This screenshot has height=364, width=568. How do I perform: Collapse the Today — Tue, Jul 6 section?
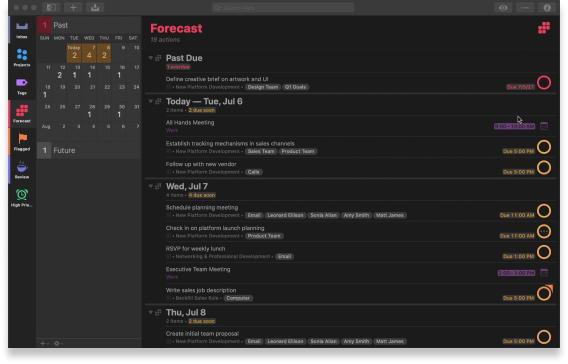151,101
